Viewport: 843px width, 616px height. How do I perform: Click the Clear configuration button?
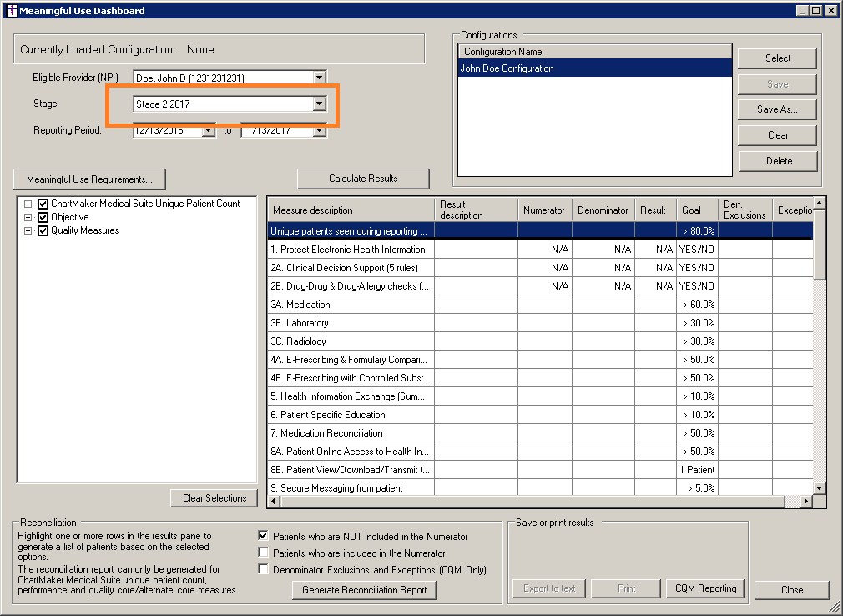[777, 135]
